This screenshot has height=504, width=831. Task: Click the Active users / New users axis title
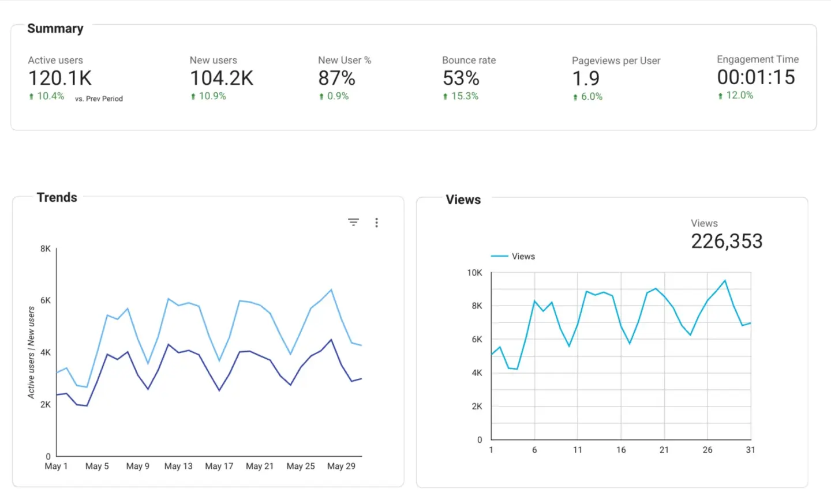31,352
